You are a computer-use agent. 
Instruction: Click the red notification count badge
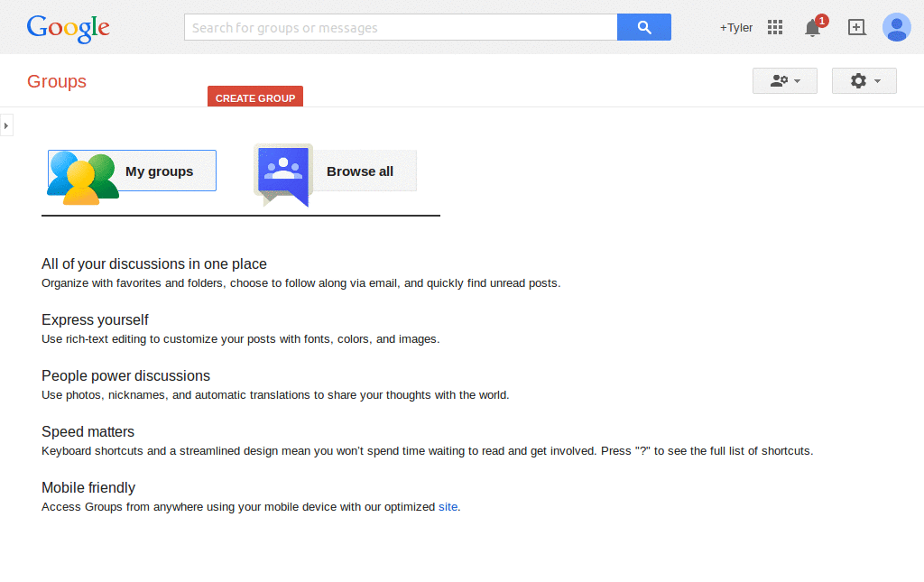(x=819, y=18)
